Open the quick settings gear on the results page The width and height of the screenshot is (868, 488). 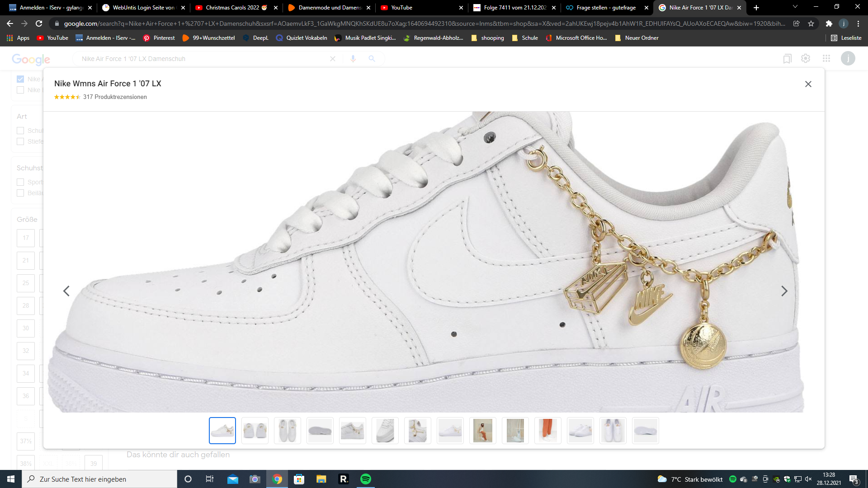coord(806,58)
